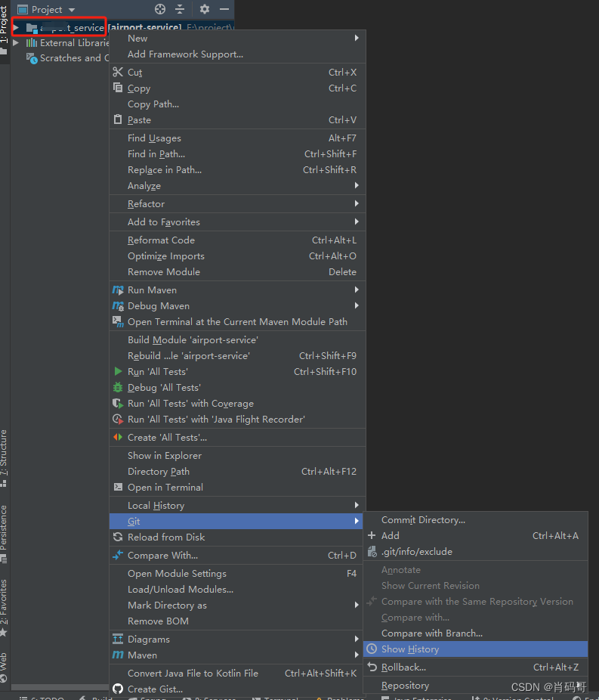The height and width of the screenshot is (700, 599).
Task: Click the Create 'All Tests' icon
Action: click(118, 437)
